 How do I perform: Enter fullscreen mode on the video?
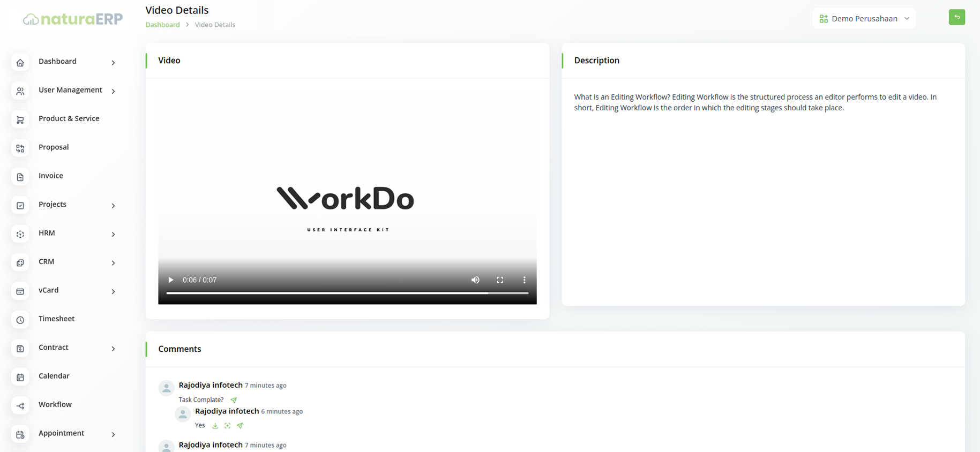tap(500, 280)
